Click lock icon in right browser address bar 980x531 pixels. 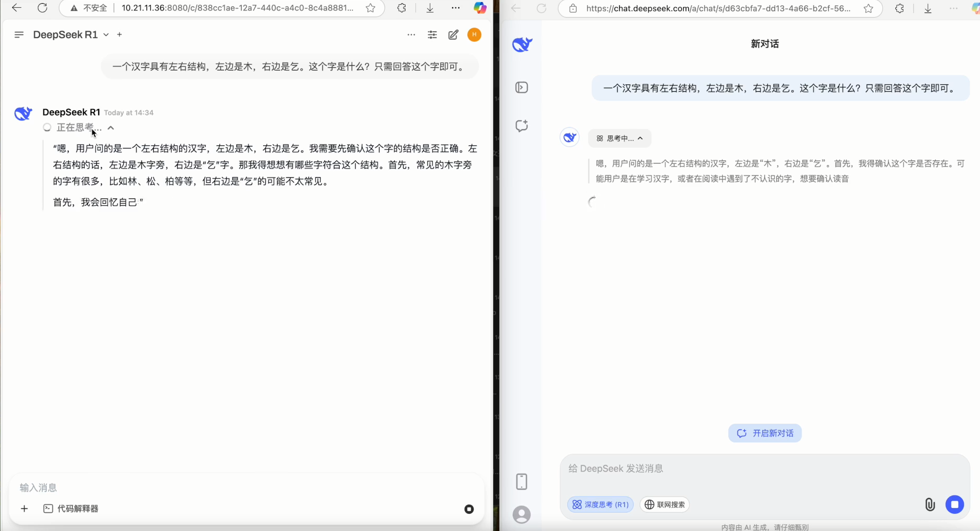[573, 8]
